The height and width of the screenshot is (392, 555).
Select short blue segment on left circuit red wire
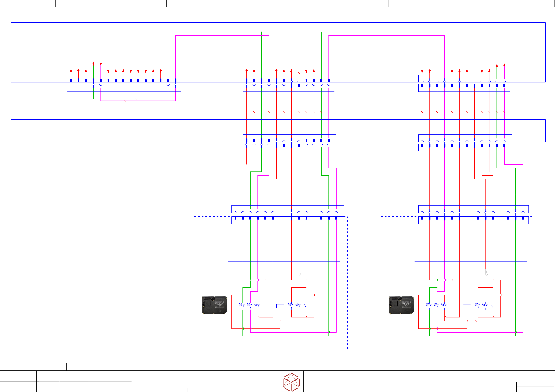tap(292, 321)
